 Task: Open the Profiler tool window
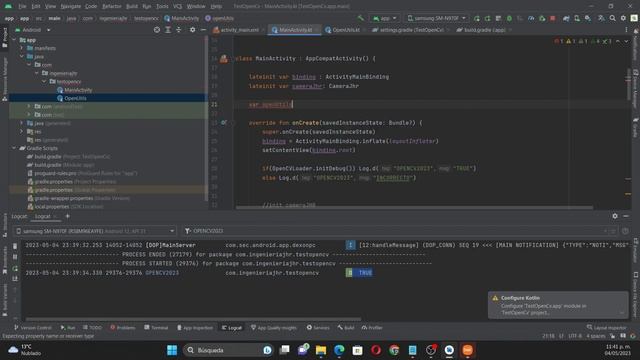pos(372,327)
